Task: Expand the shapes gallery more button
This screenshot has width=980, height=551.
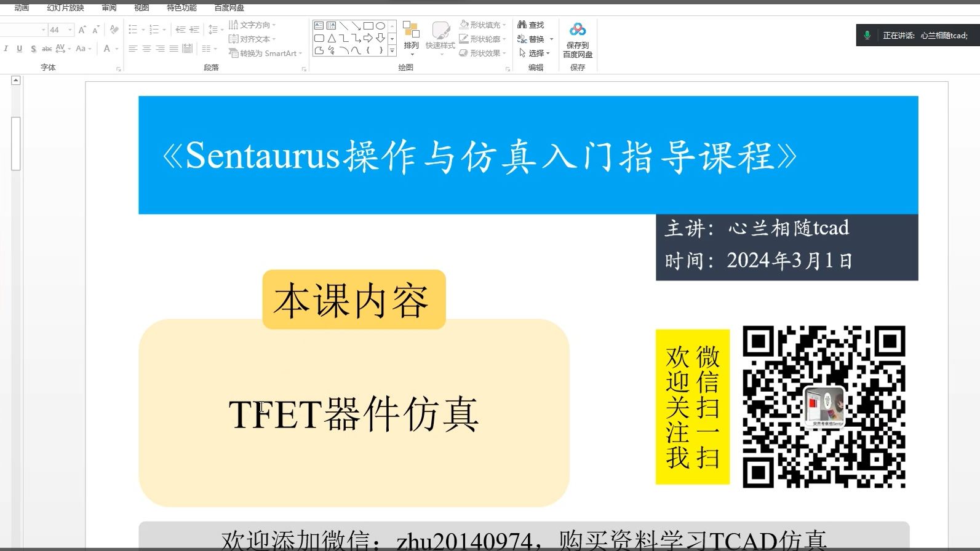Action: [392, 50]
